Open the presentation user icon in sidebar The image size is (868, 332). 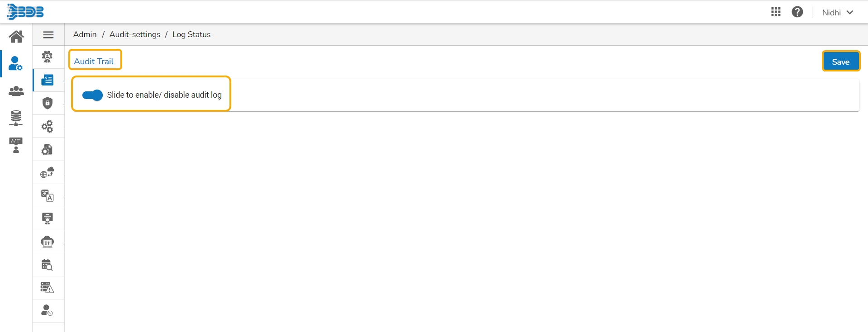tap(16, 145)
